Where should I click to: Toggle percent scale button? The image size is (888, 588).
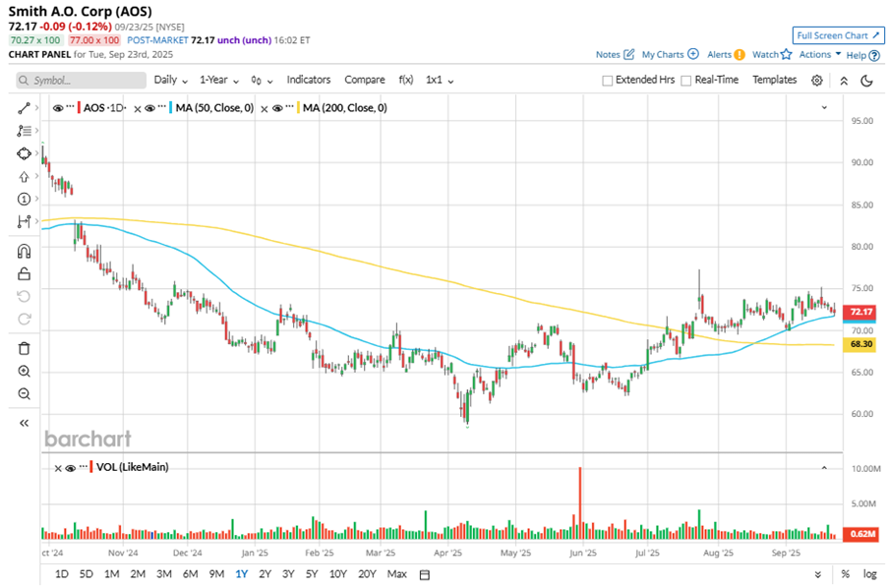pyautogui.click(x=846, y=574)
